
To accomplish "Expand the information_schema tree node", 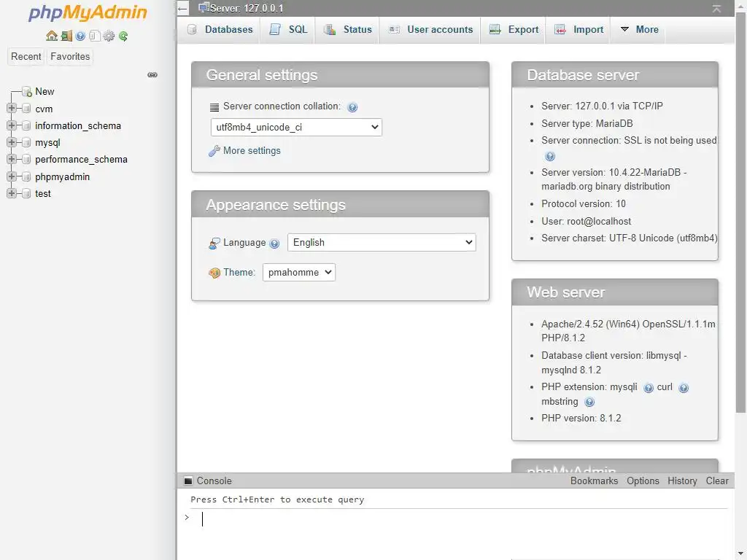I will coord(12,125).
